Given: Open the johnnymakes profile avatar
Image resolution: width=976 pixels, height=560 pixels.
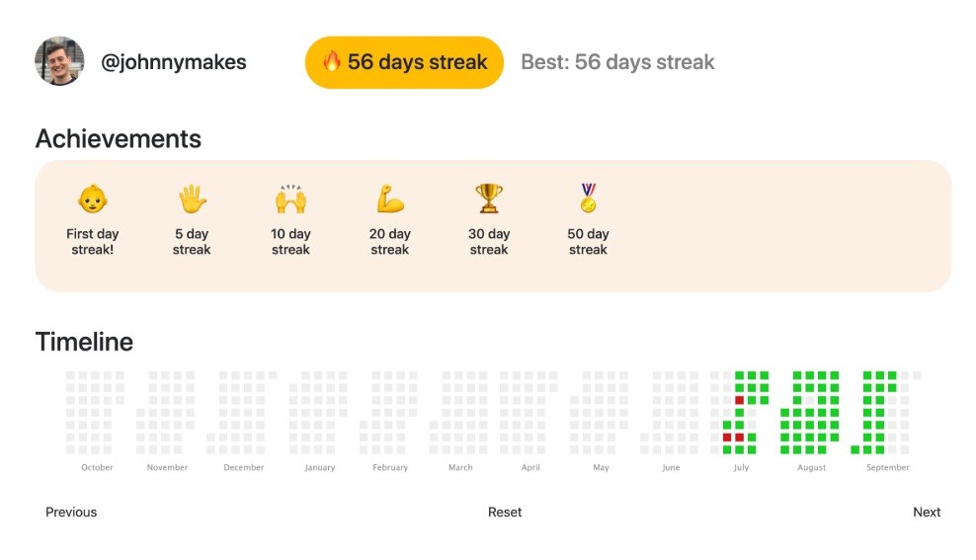Looking at the screenshot, I should pyautogui.click(x=59, y=62).
